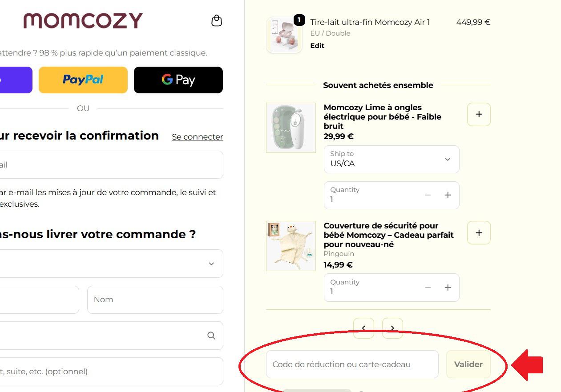Viewport: 561px width, 392px height.
Task: Open the Souvent achetés ensemble carousel section
Action: 378,85
